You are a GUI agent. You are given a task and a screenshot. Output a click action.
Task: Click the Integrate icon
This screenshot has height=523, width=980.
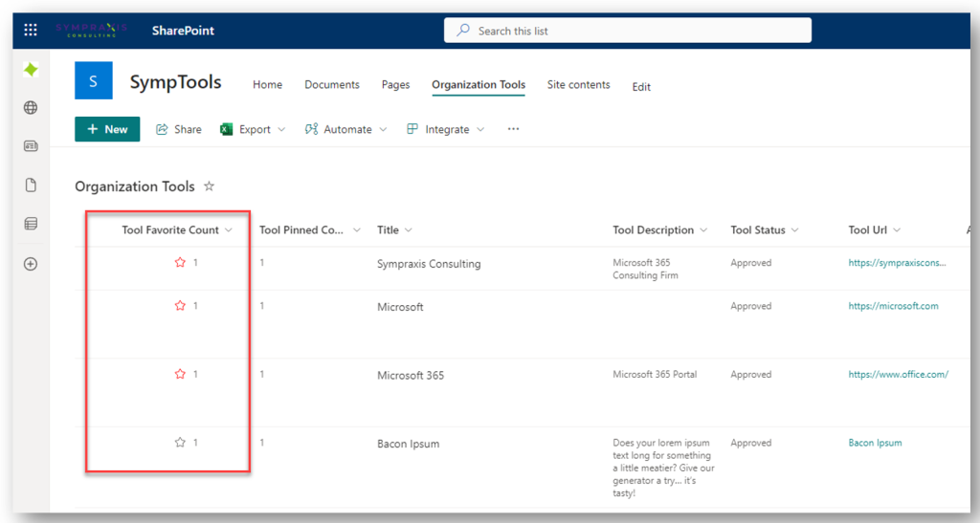click(x=412, y=129)
